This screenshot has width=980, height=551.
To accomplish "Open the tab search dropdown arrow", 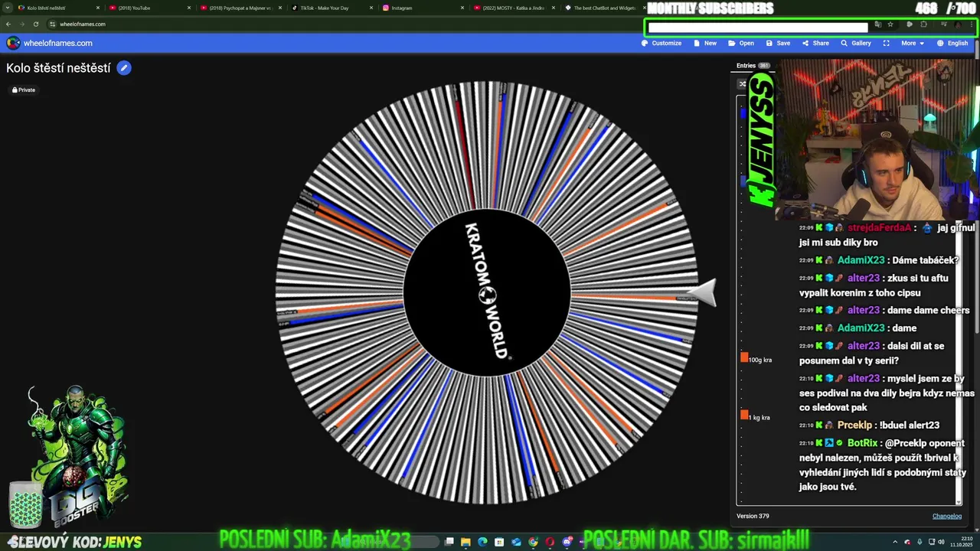I will [8, 8].
